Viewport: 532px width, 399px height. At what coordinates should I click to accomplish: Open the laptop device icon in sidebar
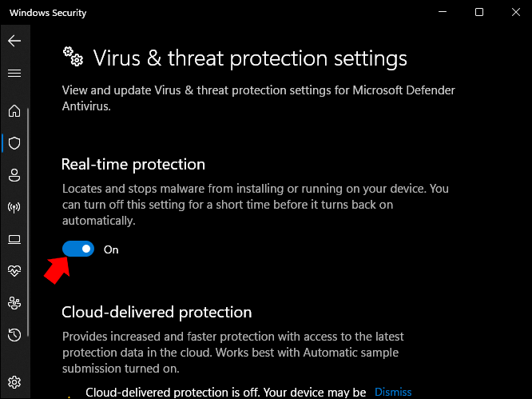14,239
